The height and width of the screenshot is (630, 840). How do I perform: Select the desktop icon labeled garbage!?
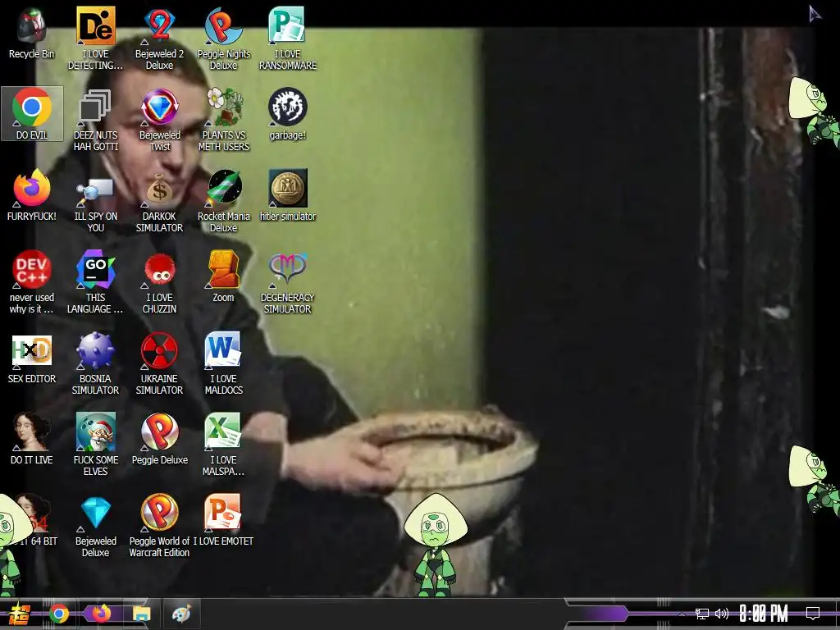tap(288, 115)
